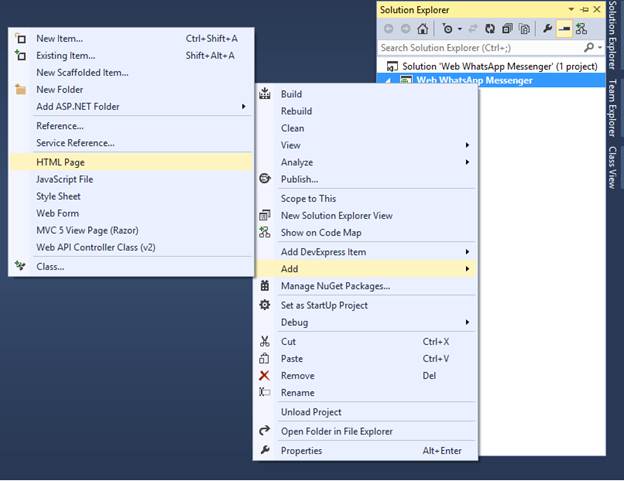624x481 pixels.
Task: Expand the Analyze submenu
Action: click(x=365, y=162)
